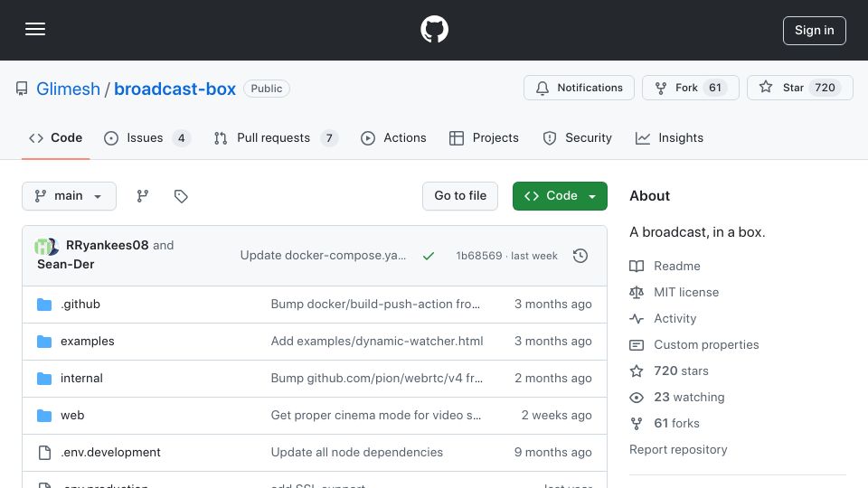This screenshot has width=868, height=488.
Task: Click the internal folder icon
Action: [44, 379]
